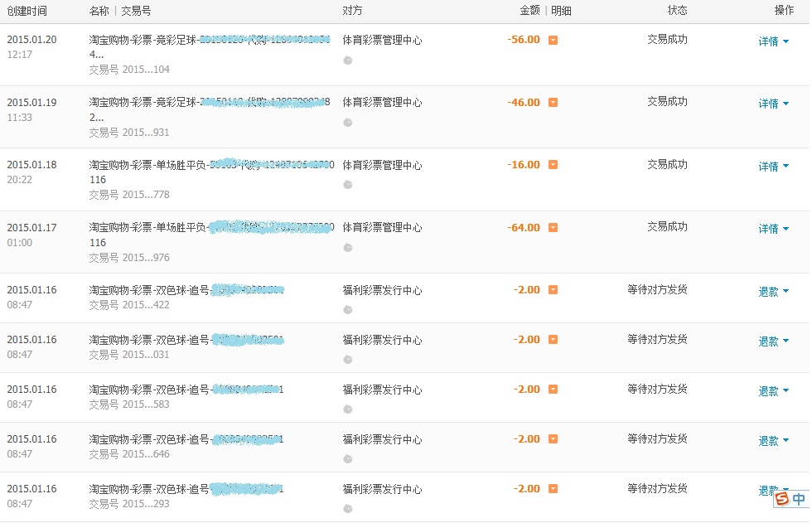Expand 详情 dropdown for the 2015.01.20 transaction
This screenshot has height=523, width=812.
773,41
